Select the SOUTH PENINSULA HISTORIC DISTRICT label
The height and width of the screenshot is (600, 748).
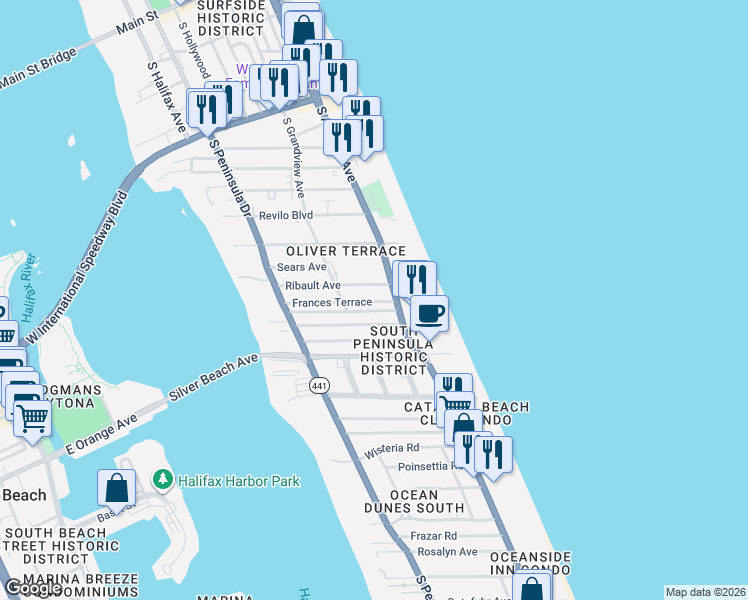(393, 351)
